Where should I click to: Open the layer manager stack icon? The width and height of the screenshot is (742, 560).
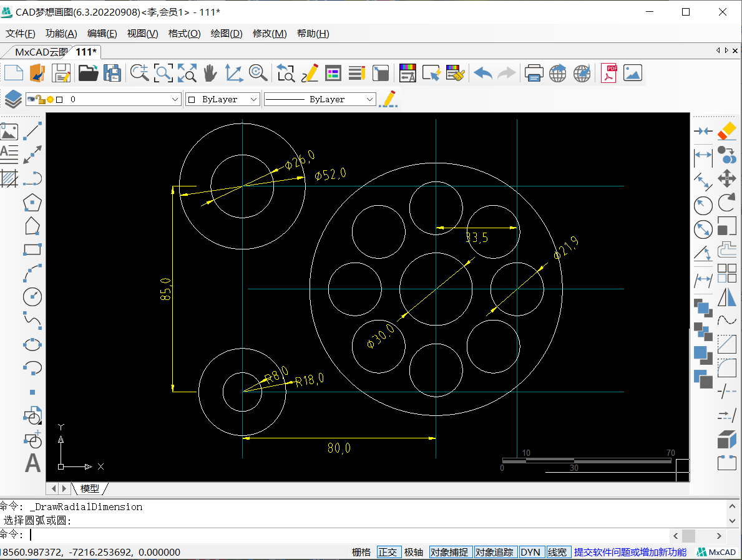click(x=12, y=99)
